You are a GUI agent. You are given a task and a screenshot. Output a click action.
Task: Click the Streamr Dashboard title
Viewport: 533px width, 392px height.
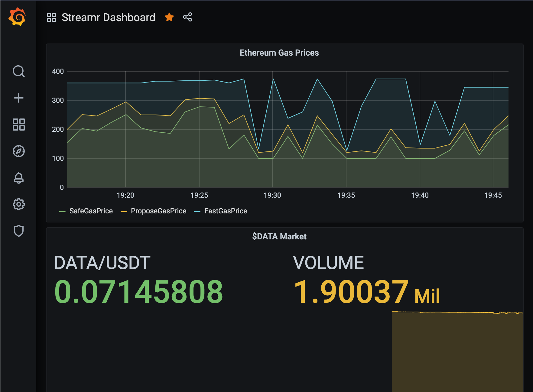point(108,18)
